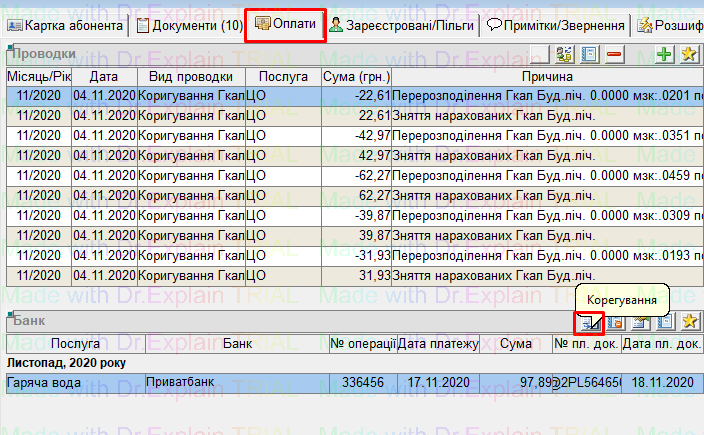Image resolution: width=704 pixels, height=435 pixels.
Task: Click the star icon in Банк toolbar
Action: (x=689, y=322)
